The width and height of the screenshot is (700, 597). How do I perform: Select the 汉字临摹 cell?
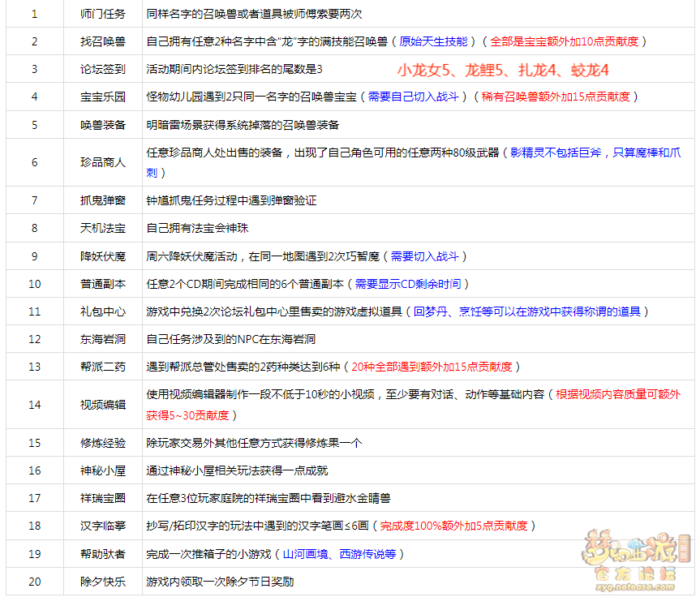103,526
